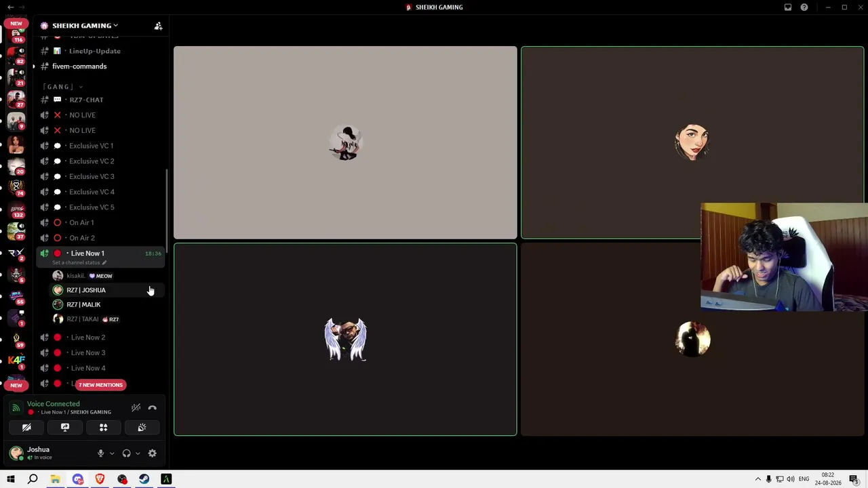The width and height of the screenshot is (868, 488).
Task: Select user kisakii. in voice list
Action: pyautogui.click(x=107, y=276)
